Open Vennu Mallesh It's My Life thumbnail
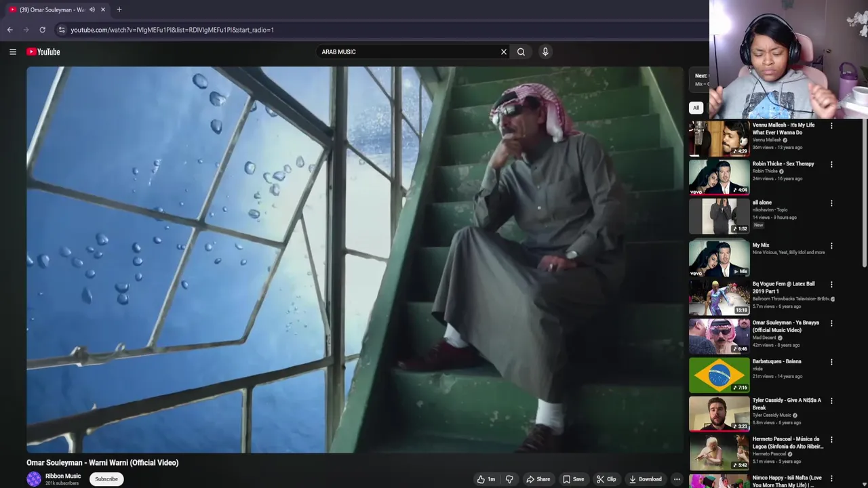868x488 pixels. [x=719, y=139]
